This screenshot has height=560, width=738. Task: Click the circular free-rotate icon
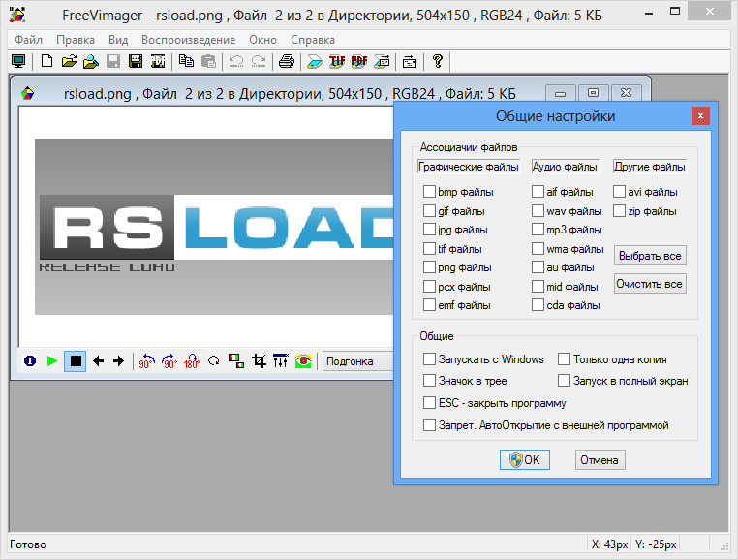click(214, 361)
